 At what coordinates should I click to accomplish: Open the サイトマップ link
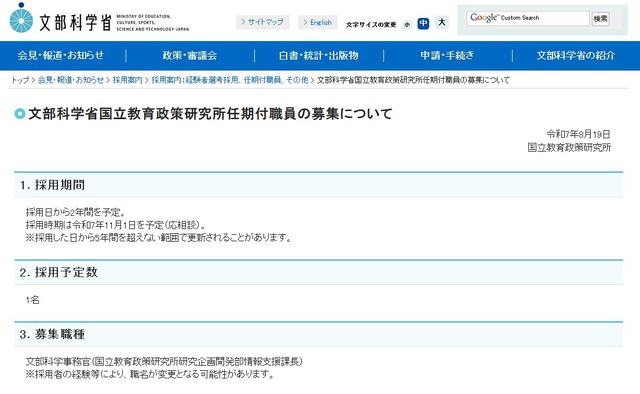(x=262, y=22)
